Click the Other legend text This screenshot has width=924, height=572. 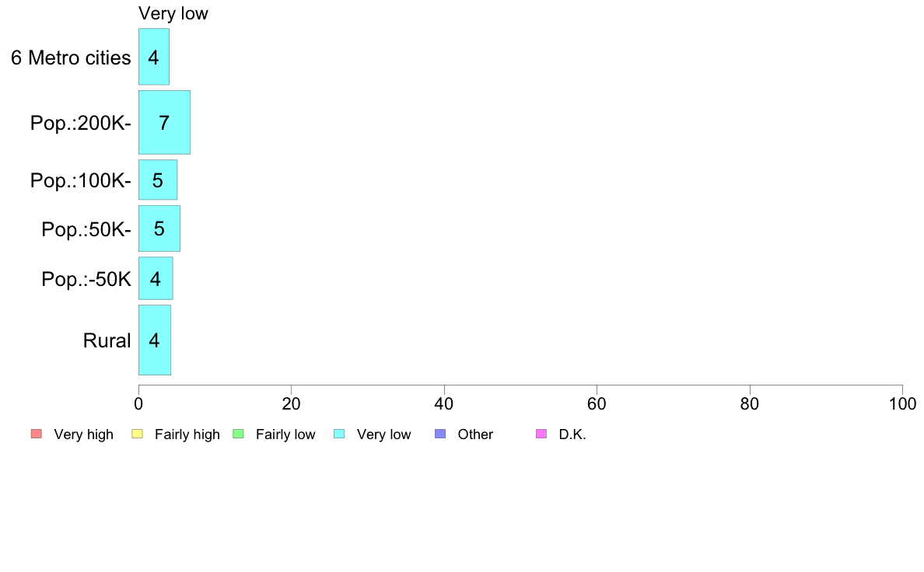475,434
